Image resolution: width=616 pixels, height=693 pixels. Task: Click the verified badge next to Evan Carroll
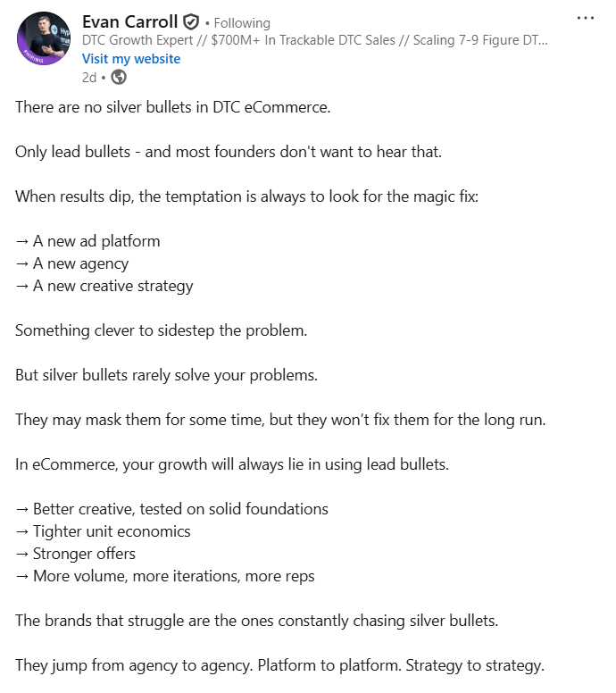click(x=191, y=22)
